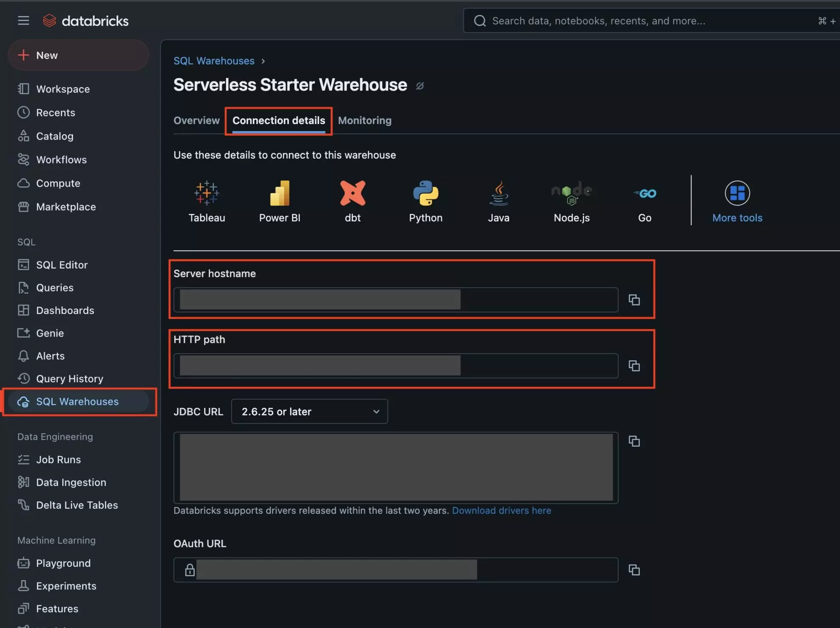Viewport: 840px width, 628px height.
Task: Click the Server hostname field
Action: (x=396, y=300)
